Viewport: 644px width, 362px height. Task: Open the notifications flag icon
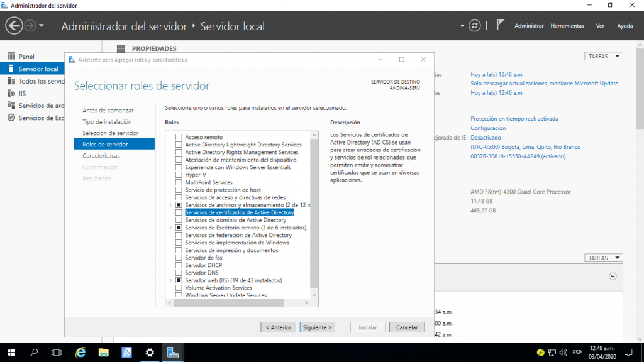click(499, 25)
